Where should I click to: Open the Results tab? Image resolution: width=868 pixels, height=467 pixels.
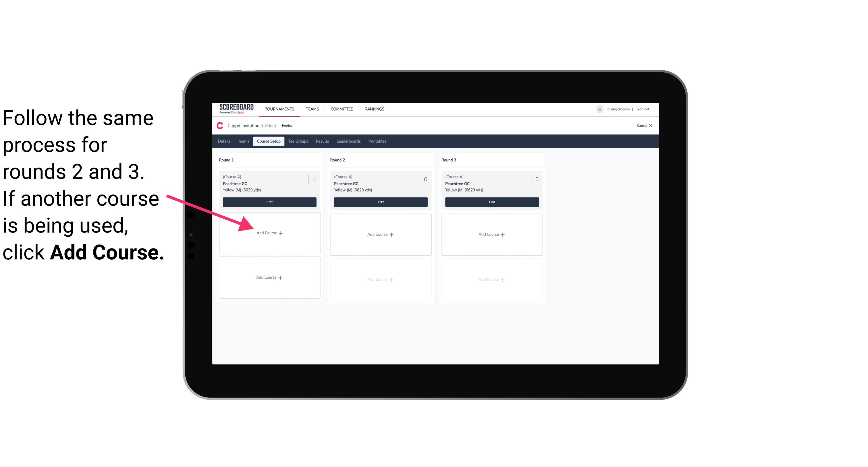pyautogui.click(x=322, y=142)
